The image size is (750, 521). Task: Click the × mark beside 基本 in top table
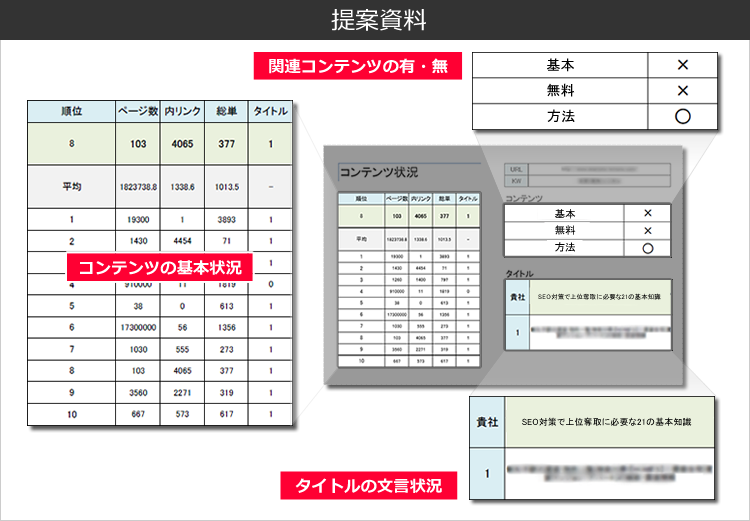[x=683, y=65]
